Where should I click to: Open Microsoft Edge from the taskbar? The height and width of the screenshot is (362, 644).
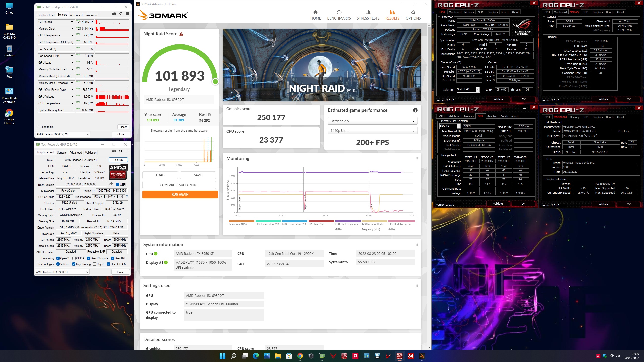point(256,356)
